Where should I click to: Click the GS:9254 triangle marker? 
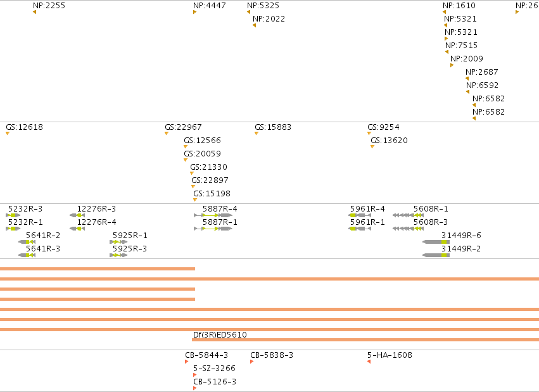tap(369, 133)
